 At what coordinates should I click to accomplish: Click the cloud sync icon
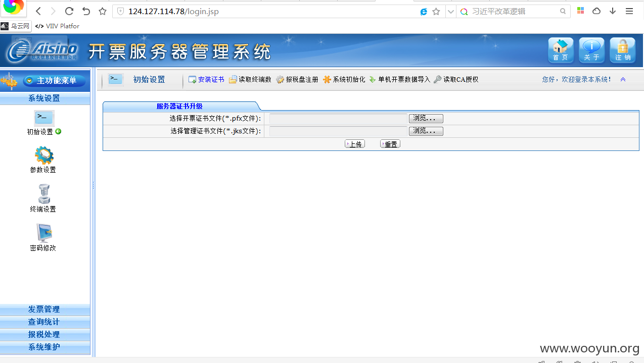(596, 11)
